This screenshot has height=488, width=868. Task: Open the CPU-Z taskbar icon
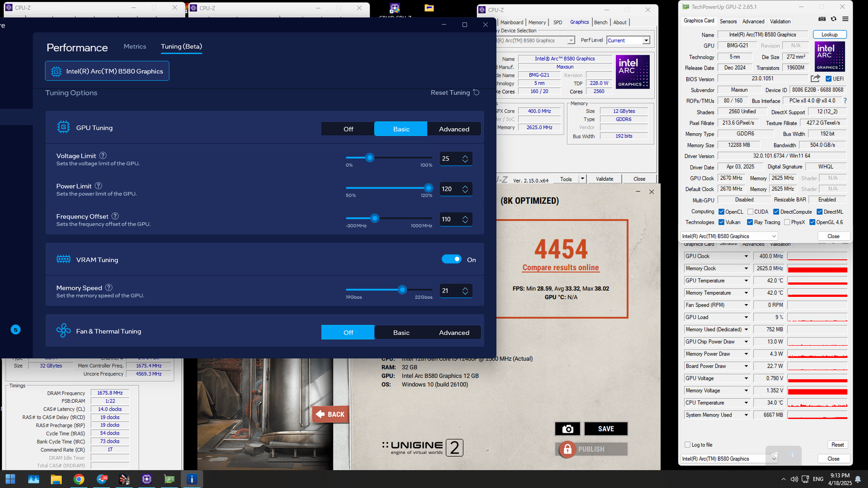tap(147, 479)
